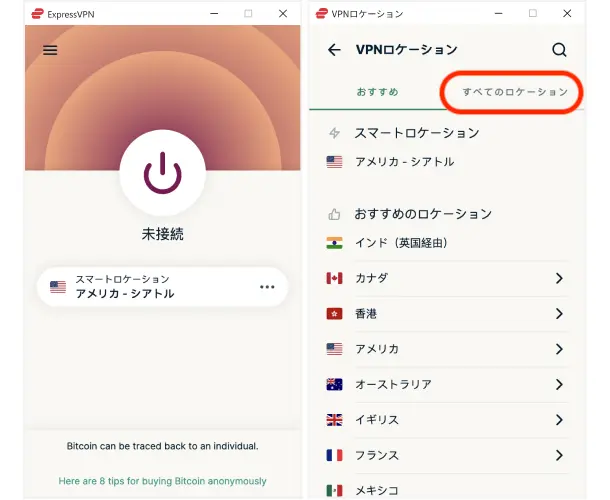Expand オーストラリア server locations
Screen dimensions: 610x500
point(559,384)
